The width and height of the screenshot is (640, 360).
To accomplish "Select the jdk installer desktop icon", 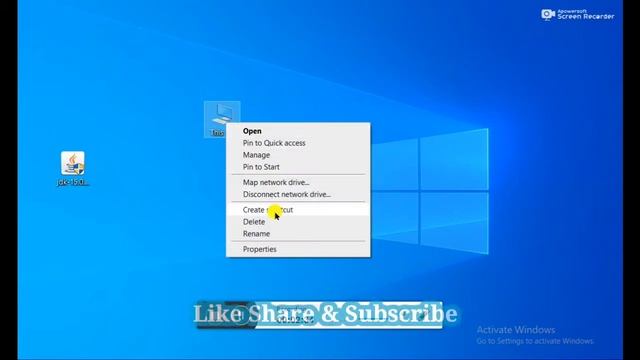I will [x=73, y=168].
